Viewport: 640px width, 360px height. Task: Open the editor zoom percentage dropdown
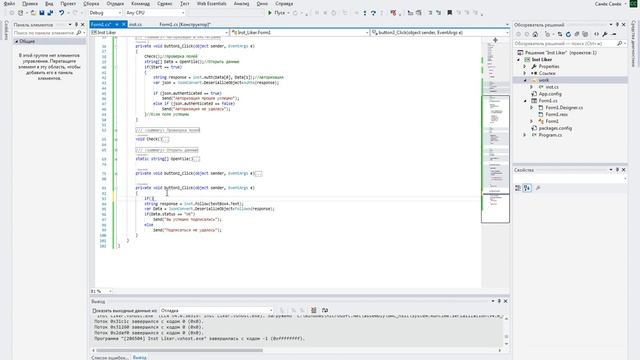(101, 291)
